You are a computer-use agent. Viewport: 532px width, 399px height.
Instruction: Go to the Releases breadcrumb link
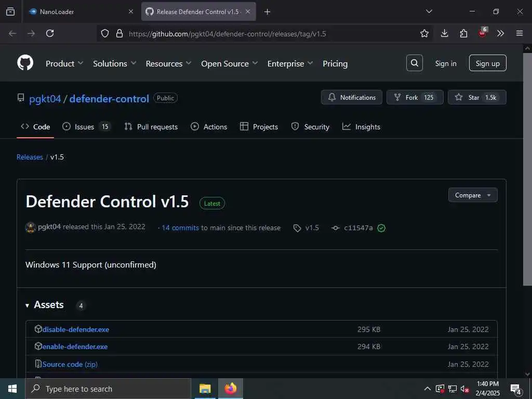point(30,157)
